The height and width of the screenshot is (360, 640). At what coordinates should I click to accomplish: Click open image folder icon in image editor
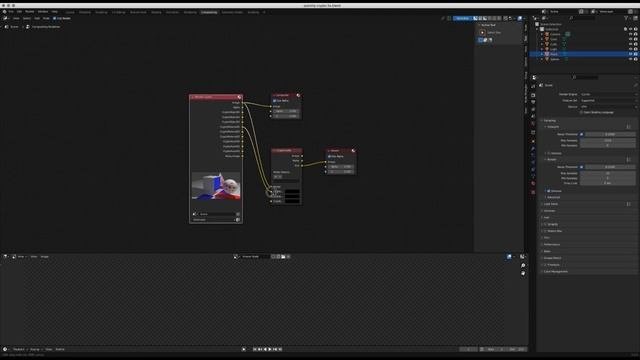(283, 257)
